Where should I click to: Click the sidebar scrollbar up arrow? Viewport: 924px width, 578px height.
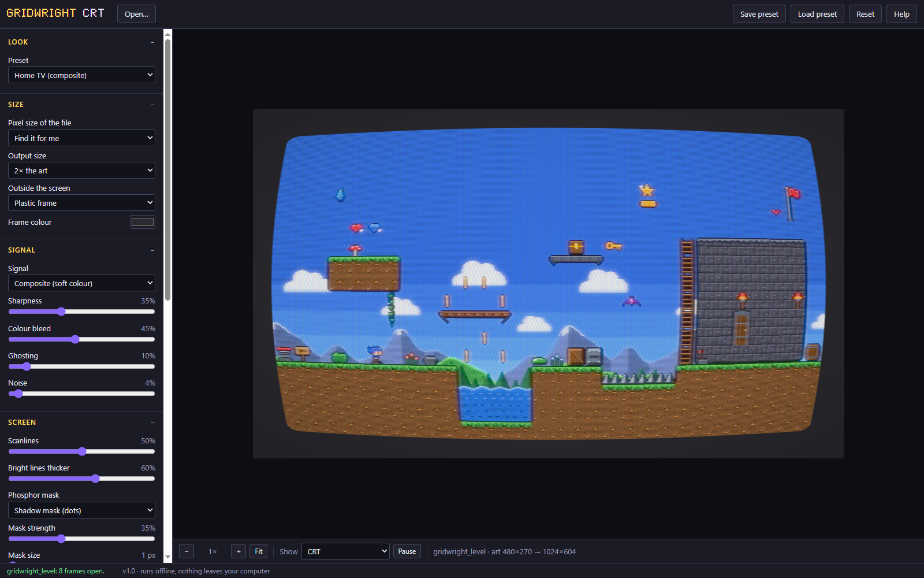tap(167, 34)
